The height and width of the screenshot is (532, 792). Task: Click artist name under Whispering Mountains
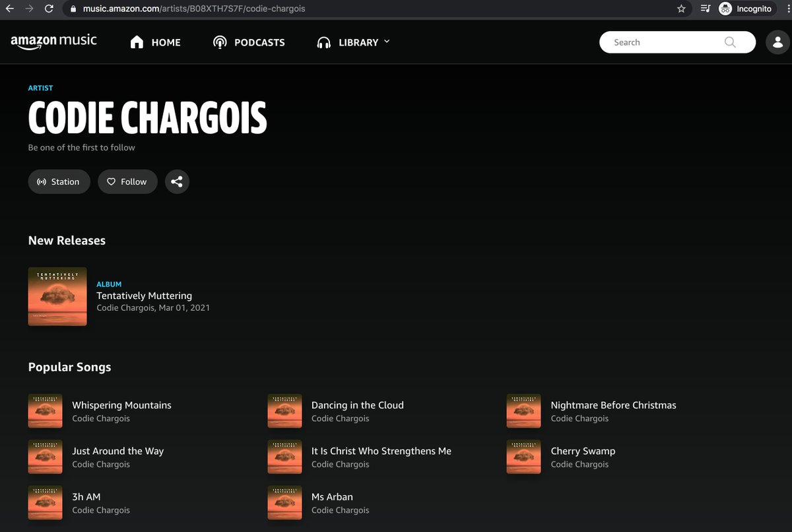tap(101, 418)
